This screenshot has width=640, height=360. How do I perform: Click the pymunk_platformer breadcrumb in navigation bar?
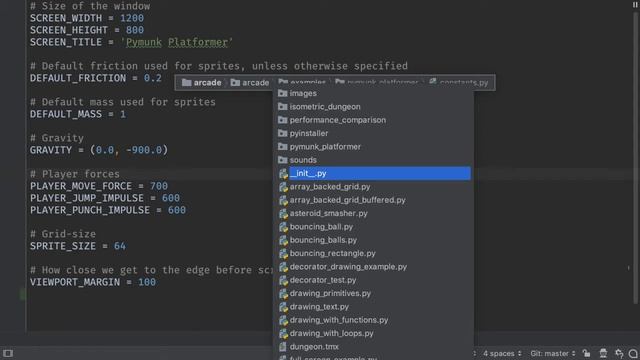[377, 82]
